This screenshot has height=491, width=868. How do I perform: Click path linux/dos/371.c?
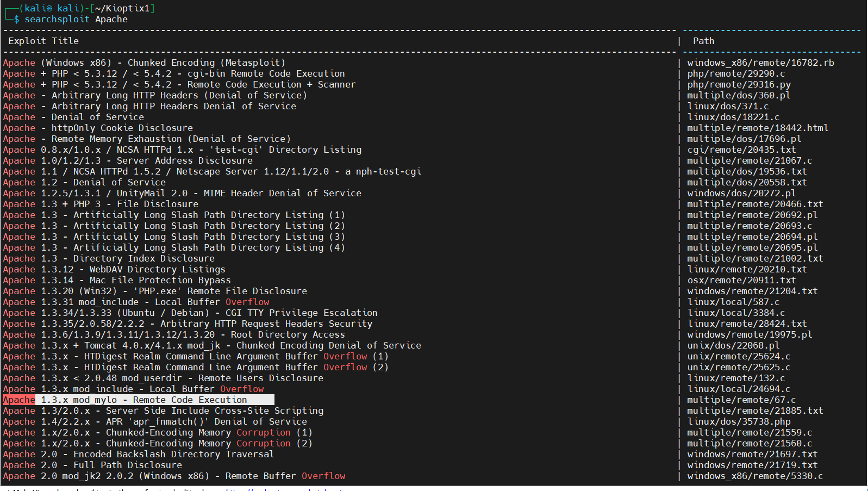tap(728, 106)
